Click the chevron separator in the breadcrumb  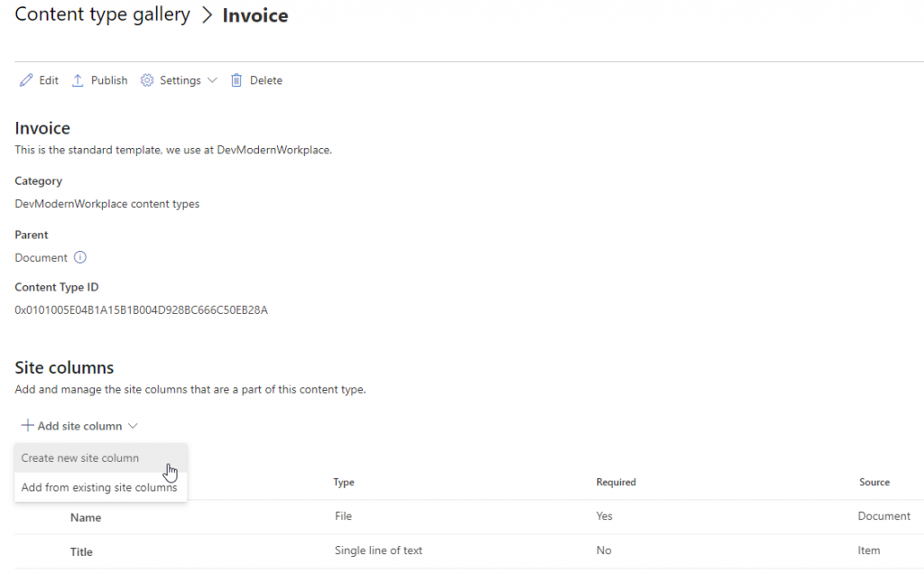[205, 14]
